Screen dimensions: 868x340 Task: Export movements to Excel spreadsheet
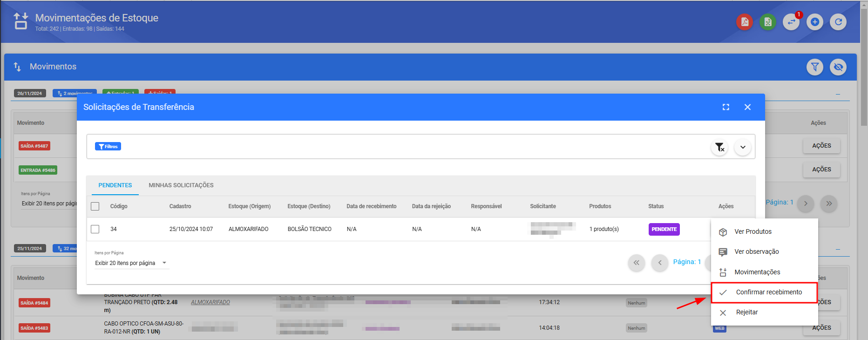[767, 22]
